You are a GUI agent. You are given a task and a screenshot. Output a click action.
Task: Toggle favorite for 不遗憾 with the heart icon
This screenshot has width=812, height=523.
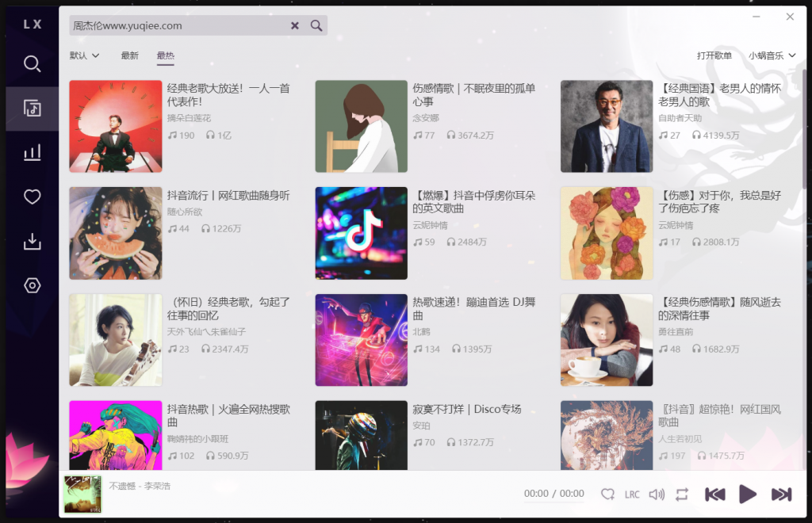(x=607, y=494)
